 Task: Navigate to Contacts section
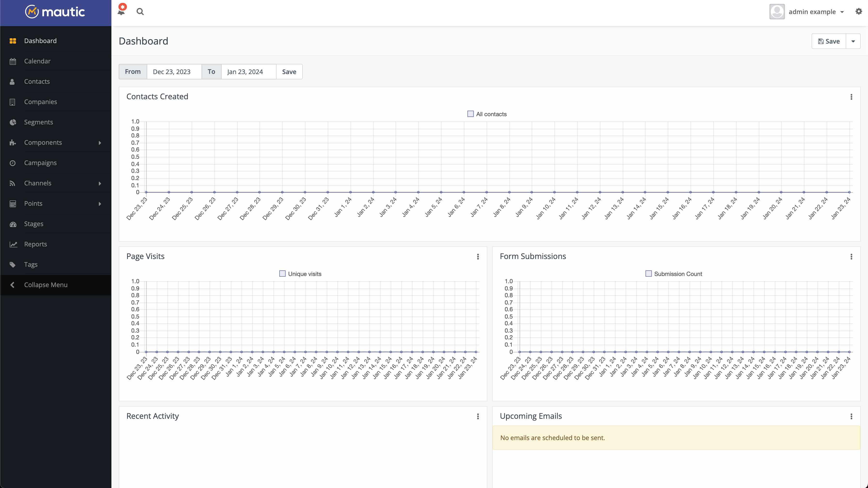37,81
